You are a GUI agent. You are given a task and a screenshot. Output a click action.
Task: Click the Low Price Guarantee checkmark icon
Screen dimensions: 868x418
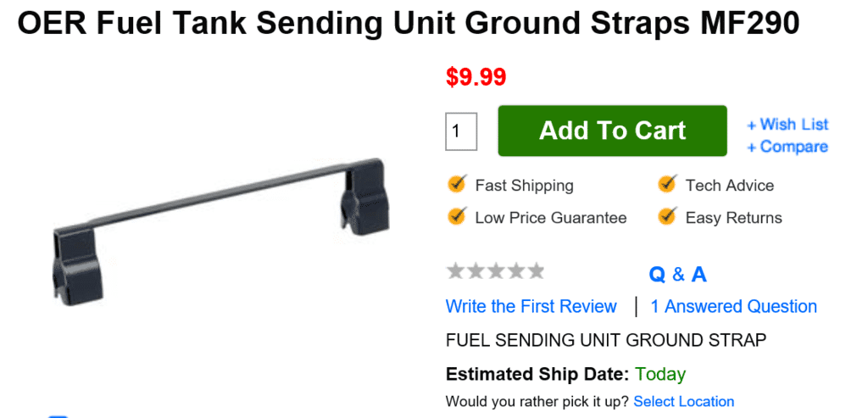[x=457, y=216]
